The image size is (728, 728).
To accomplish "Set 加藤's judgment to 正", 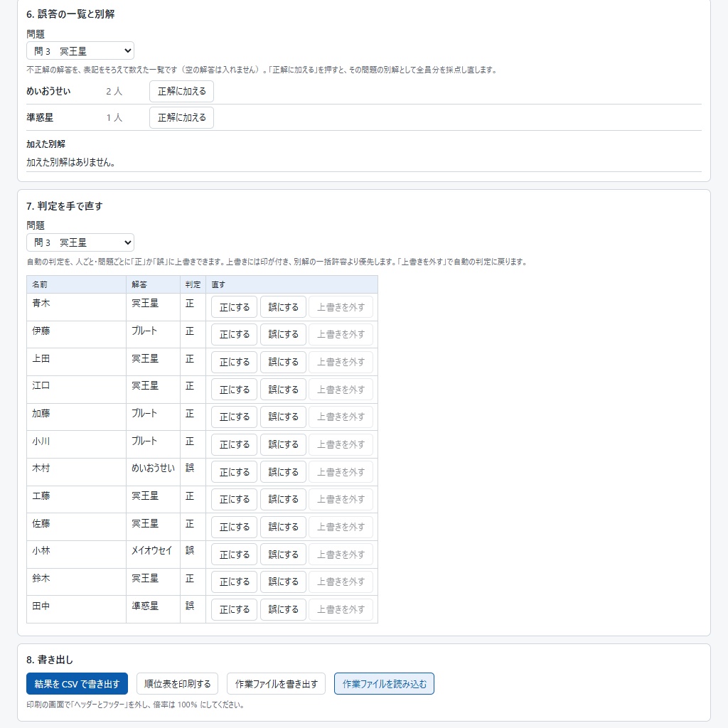I will coord(234,417).
